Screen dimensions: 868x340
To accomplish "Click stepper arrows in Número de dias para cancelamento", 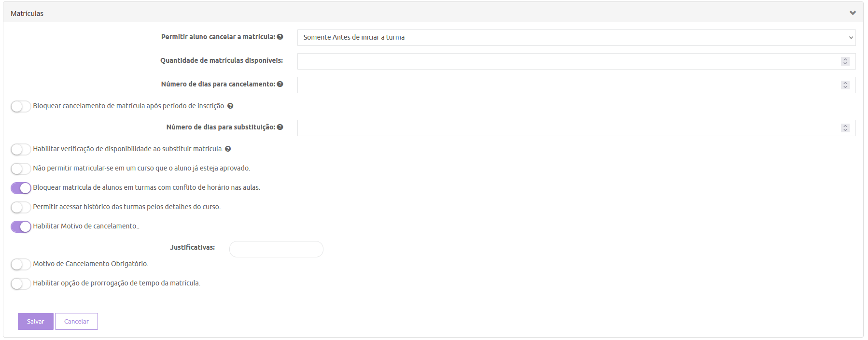I will click(x=845, y=85).
